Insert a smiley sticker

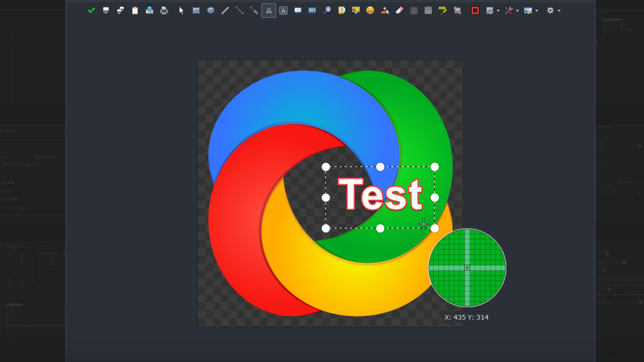tap(370, 11)
